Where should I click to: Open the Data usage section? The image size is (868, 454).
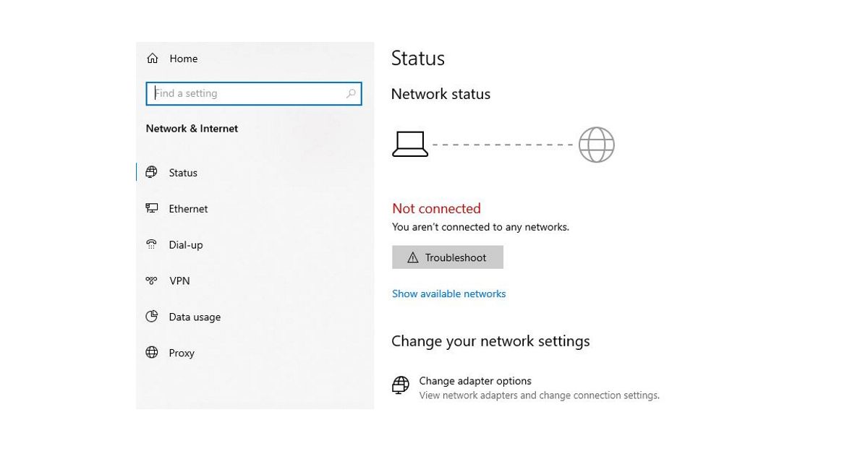point(195,317)
